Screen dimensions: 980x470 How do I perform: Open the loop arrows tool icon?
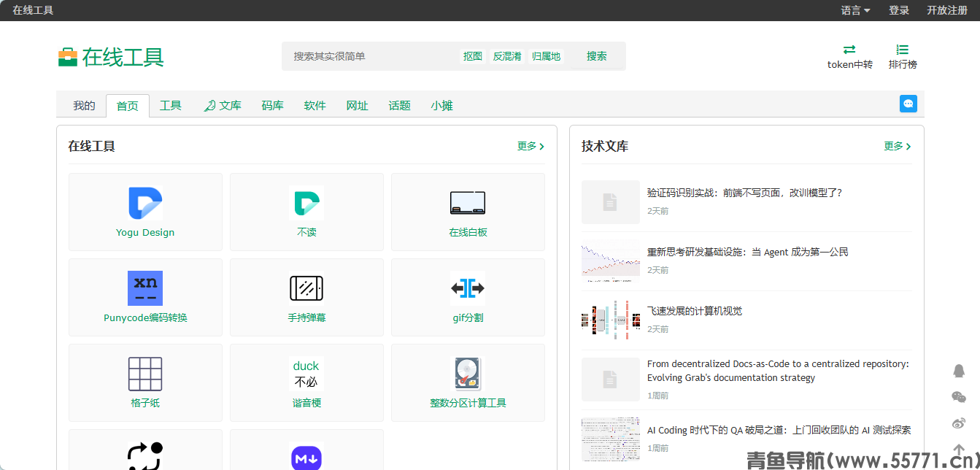(145, 456)
